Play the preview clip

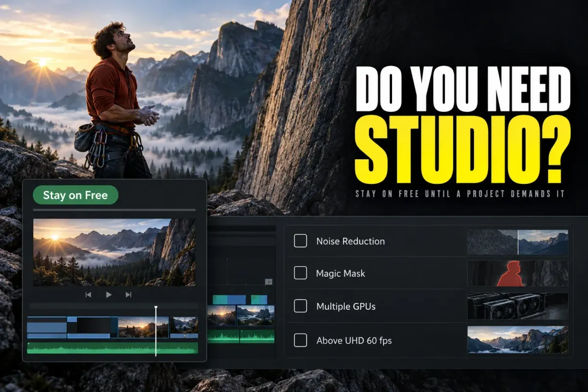tap(109, 294)
